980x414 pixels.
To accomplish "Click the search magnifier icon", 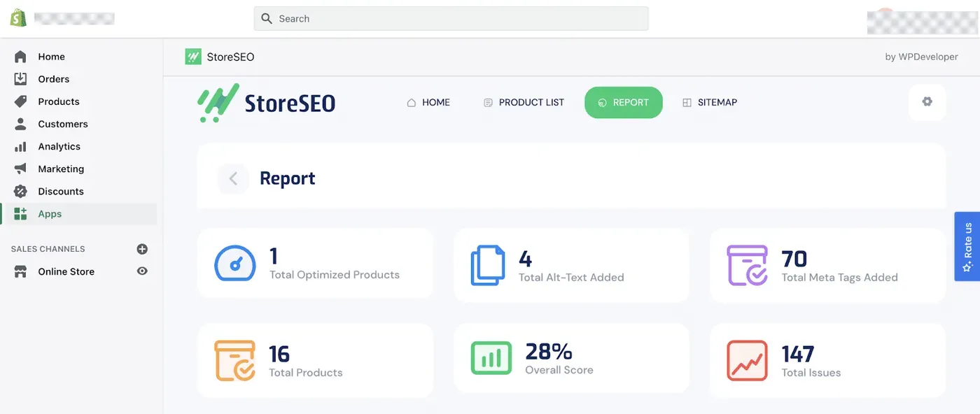I will click(267, 19).
